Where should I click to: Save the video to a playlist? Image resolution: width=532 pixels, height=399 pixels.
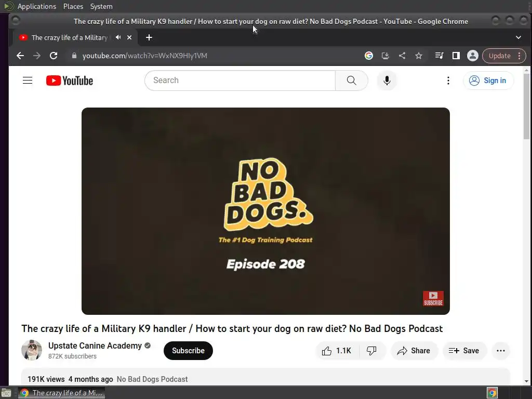click(x=464, y=351)
